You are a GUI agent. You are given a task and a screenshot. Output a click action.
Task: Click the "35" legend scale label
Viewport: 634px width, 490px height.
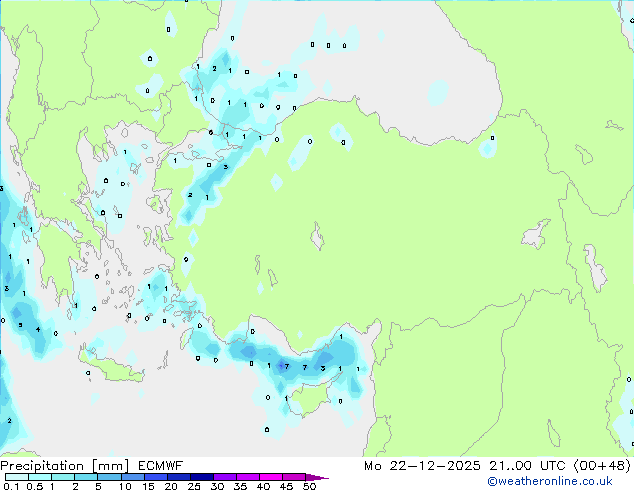[x=240, y=486]
